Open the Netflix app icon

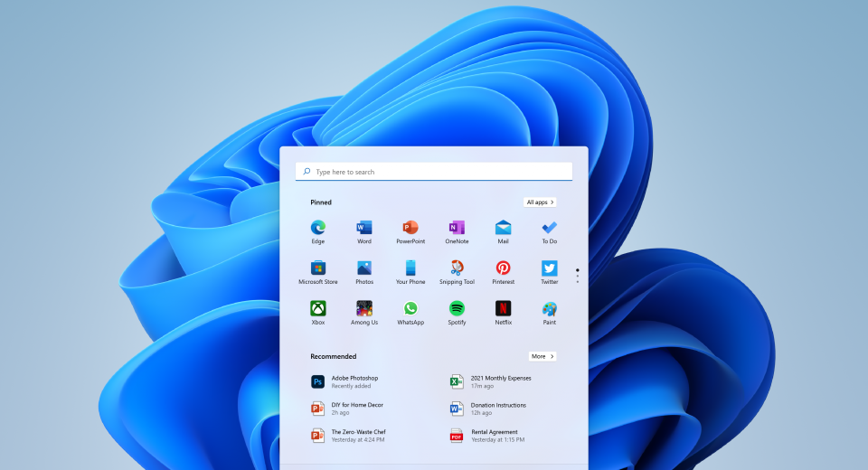(503, 309)
